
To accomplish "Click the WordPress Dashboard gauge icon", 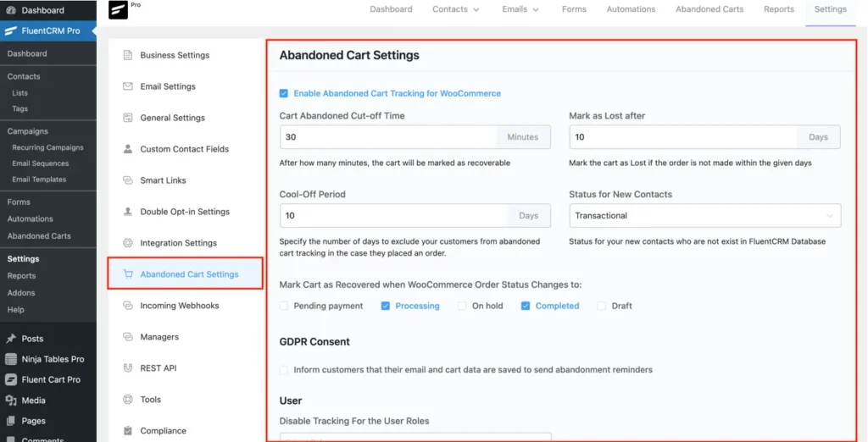I will coord(10,10).
